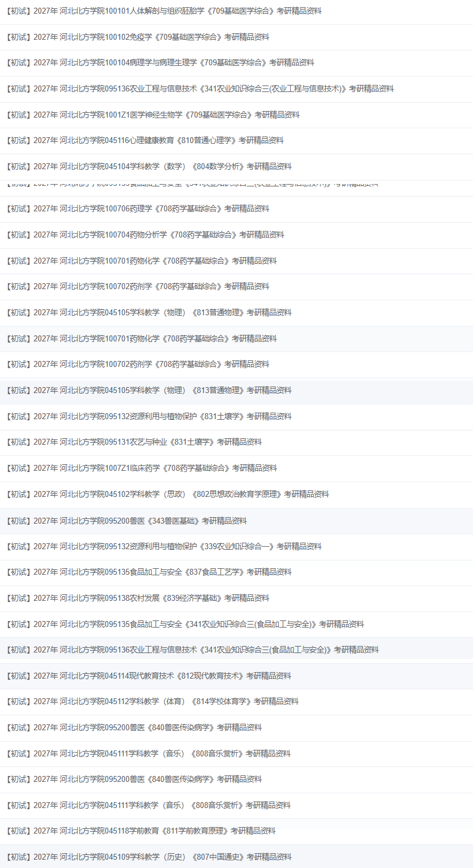Screen dimensions: 473x868
Task: Click the 100704药物分析学 materials link
Action: point(145,235)
